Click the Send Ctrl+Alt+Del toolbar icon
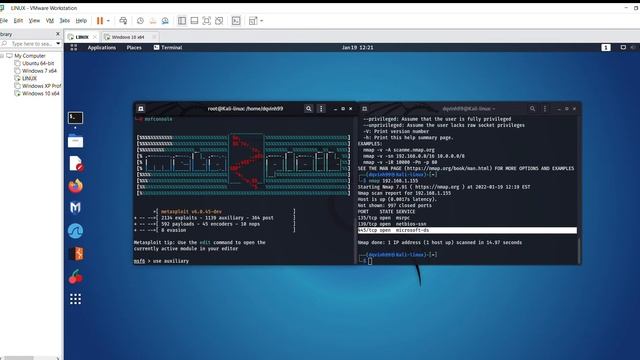This screenshot has height=360, width=640. [123, 20]
